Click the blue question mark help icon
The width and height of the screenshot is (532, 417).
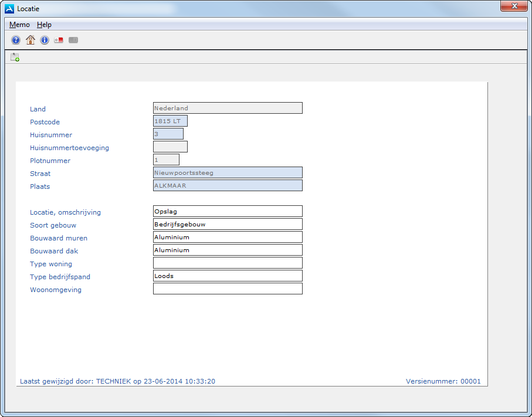(x=16, y=40)
